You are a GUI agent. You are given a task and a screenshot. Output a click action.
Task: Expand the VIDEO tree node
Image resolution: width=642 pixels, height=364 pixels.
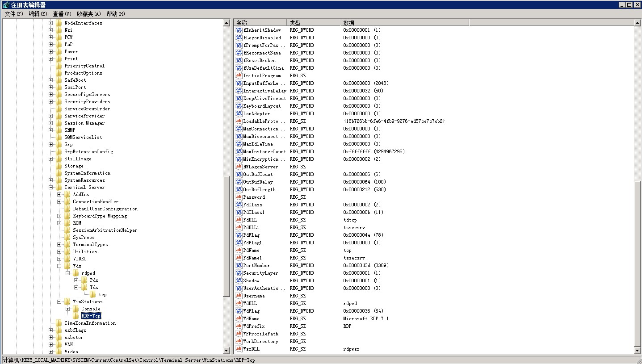[x=59, y=259]
